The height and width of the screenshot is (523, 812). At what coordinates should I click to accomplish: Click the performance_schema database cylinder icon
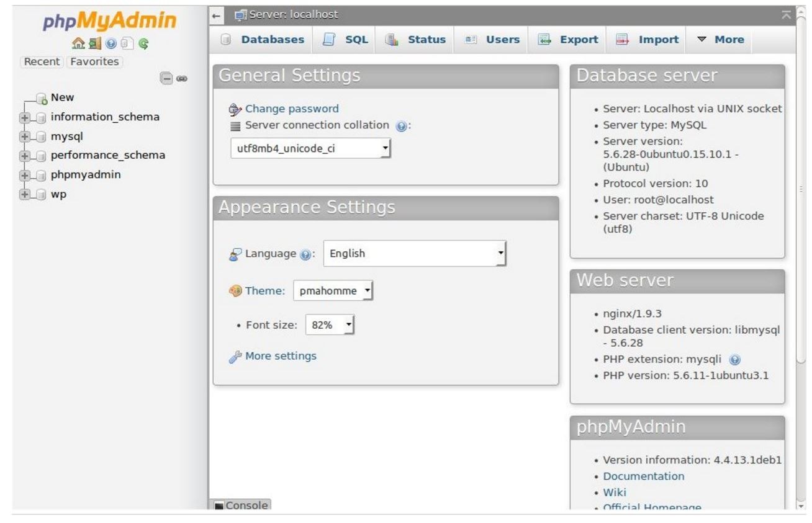point(41,156)
